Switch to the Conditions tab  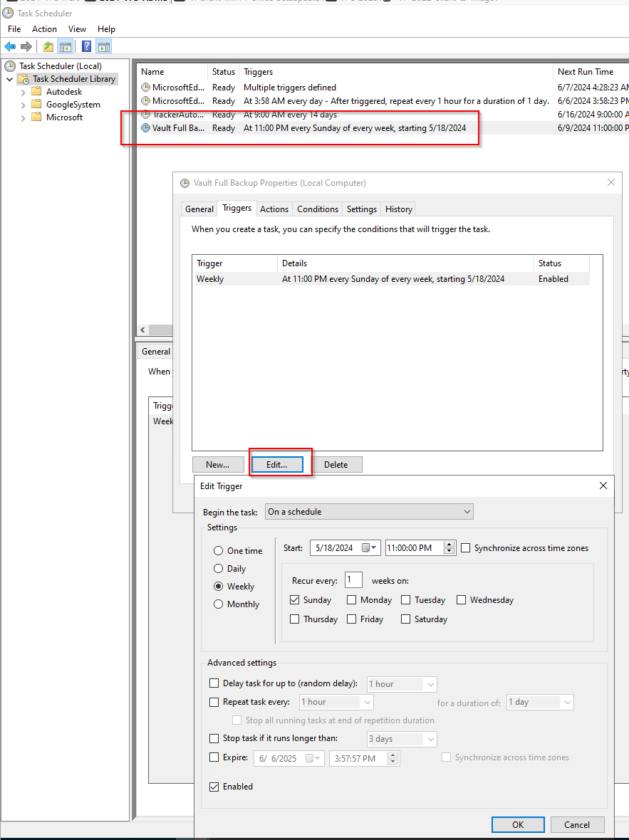click(317, 209)
